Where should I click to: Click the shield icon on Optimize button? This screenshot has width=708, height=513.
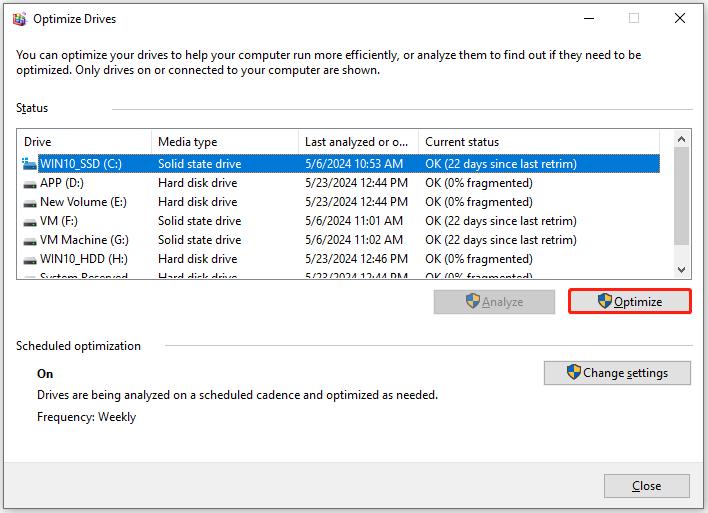(x=605, y=301)
